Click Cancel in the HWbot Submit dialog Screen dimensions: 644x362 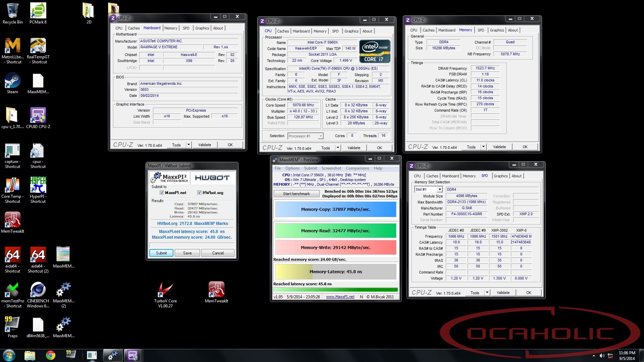click(218, 253)
